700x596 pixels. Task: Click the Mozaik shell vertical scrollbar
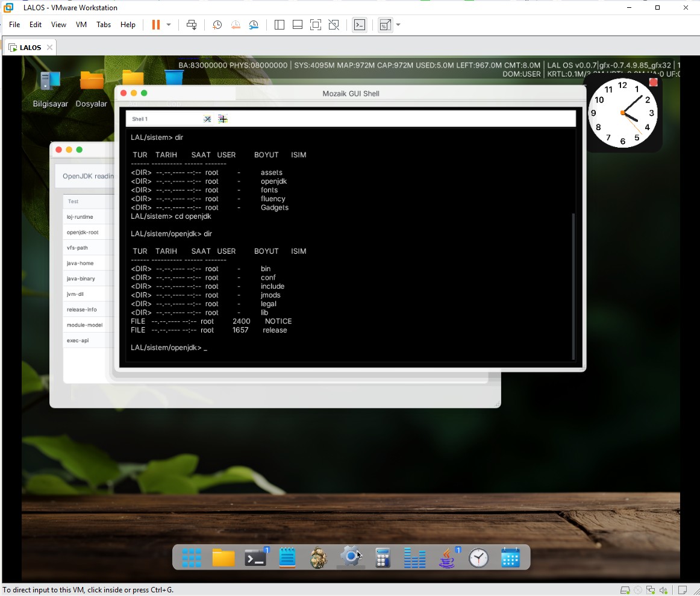(573, 286)
